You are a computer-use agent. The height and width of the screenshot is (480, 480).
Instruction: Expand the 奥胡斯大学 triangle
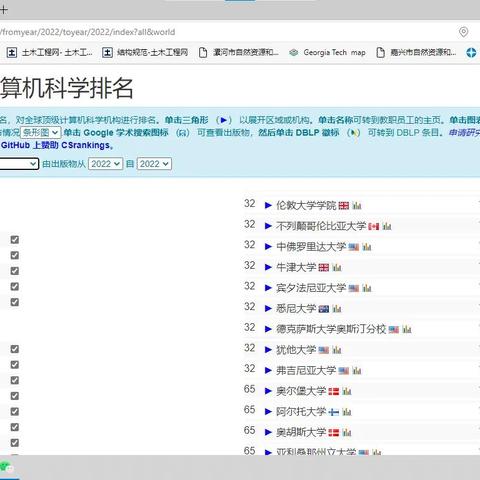(x=268, y=433)
